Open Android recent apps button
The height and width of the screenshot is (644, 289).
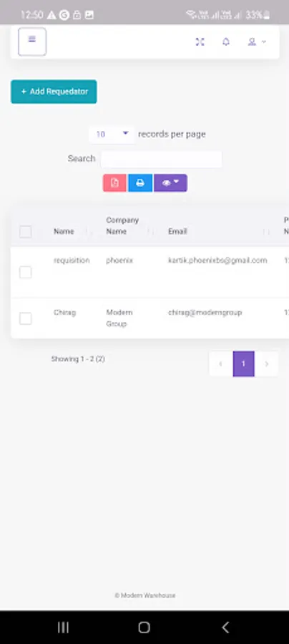[63, 627]
